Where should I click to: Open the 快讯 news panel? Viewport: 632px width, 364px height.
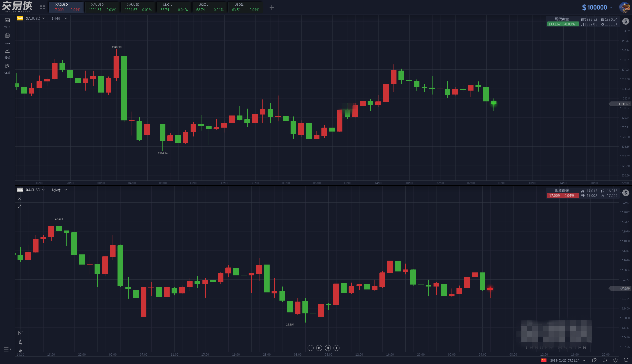coord(7,23)
